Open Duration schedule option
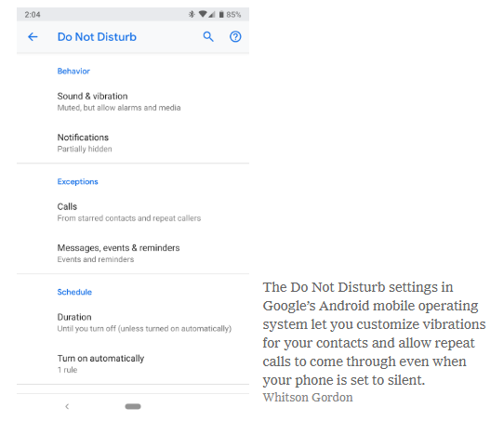This screenshot has width=504, height=434. pos(133,322)
